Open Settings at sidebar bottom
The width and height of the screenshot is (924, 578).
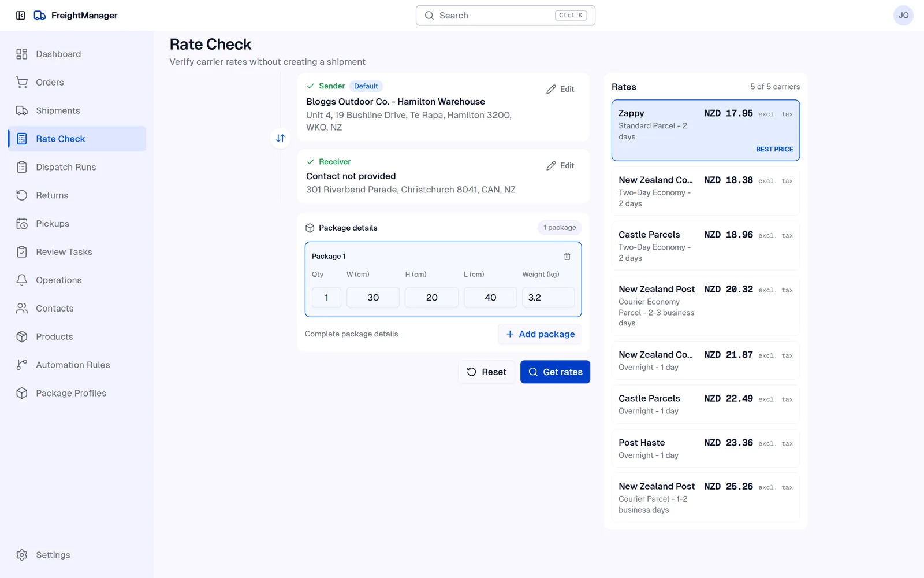[77, 555]
